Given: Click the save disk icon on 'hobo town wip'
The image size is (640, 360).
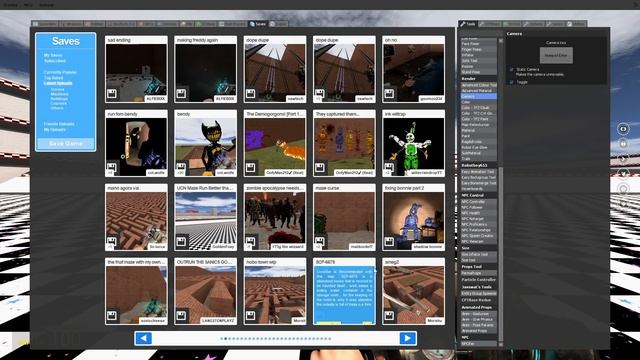Looking at the screenshot, I should click(250, 316).
